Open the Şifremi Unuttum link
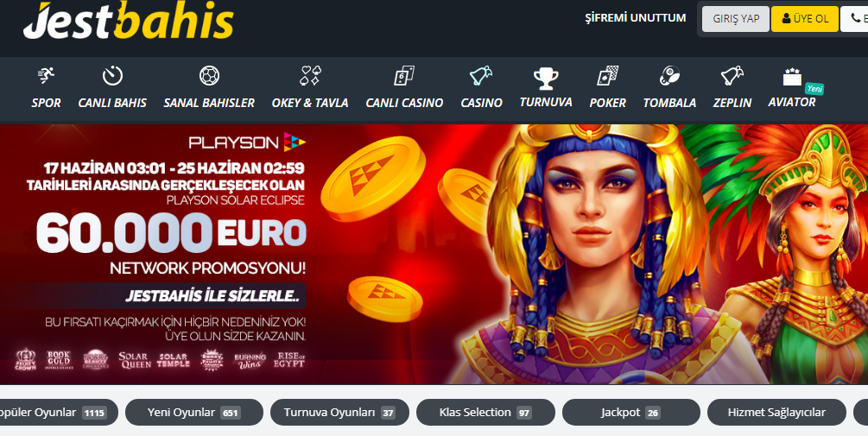868x436 pixels. [x=636, y=18]
